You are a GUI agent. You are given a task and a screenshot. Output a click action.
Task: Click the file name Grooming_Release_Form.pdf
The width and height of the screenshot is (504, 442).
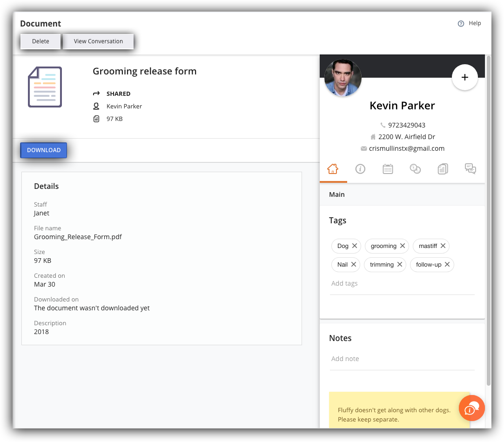(78, 237)
